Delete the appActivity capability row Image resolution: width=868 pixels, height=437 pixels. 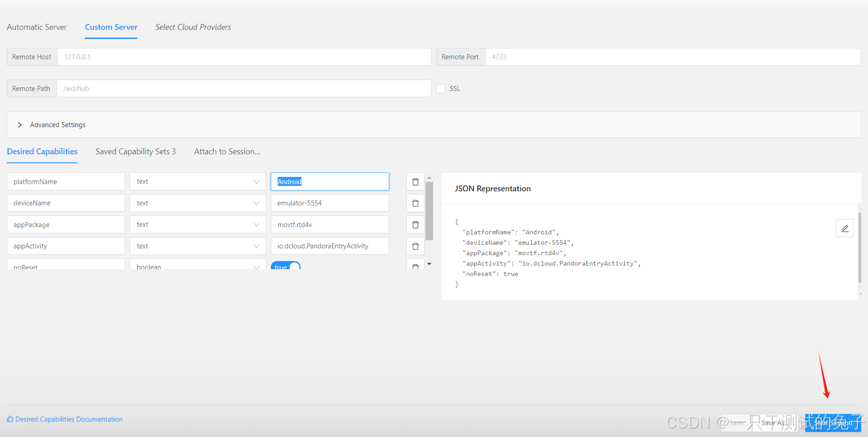[x=415, y=246]
